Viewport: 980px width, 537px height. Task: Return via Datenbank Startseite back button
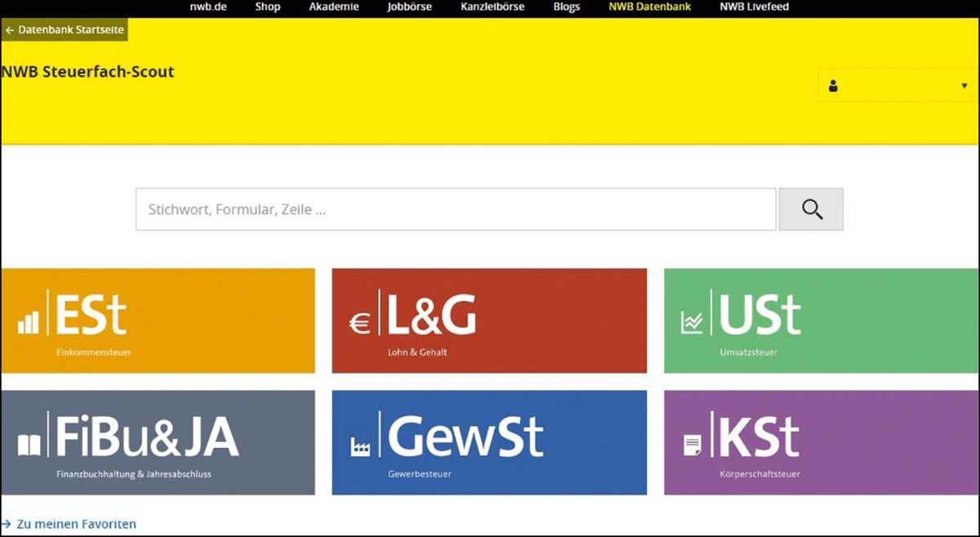point(65,29)
